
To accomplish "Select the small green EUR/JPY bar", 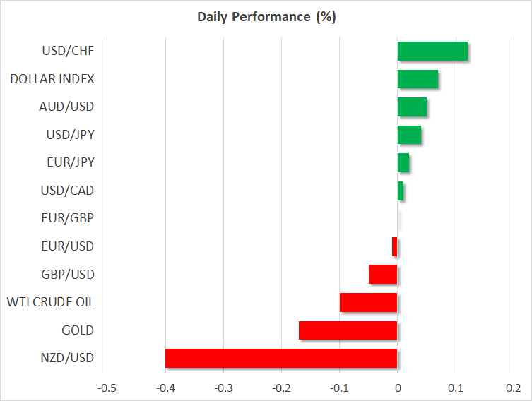I will click(403, 163).
